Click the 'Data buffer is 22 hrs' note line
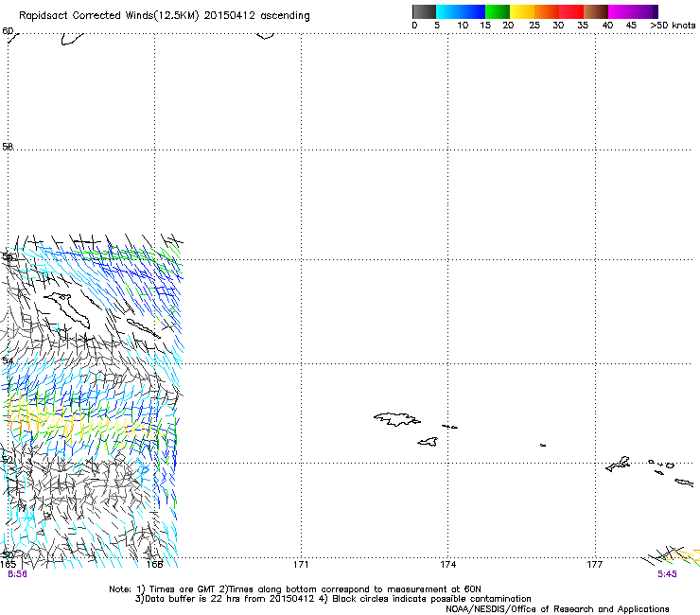 333,599
